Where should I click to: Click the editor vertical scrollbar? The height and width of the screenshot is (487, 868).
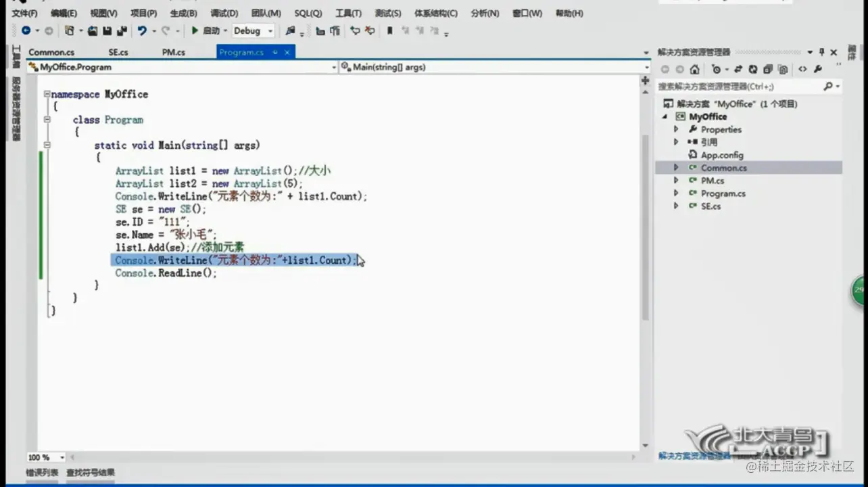(x=645, y=227)
